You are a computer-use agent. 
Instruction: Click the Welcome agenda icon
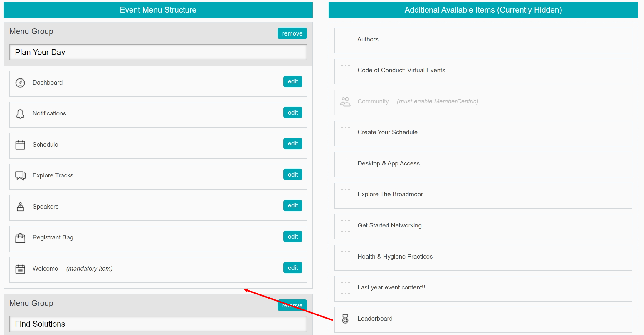coord(20,269)
